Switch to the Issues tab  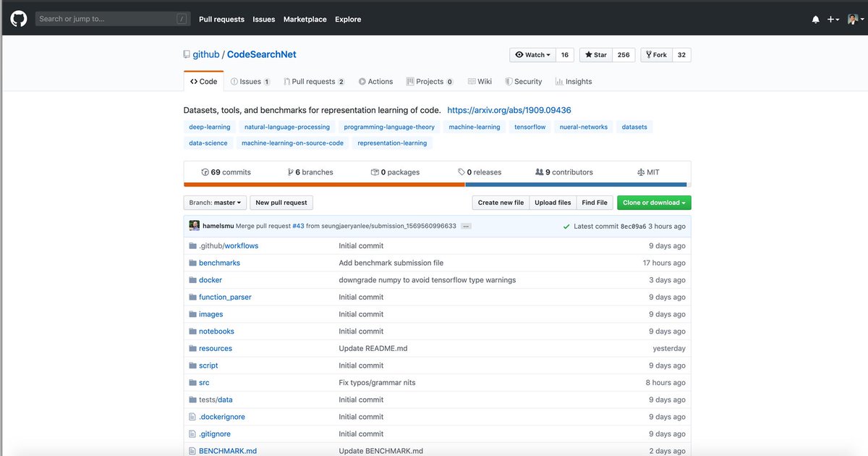250,82
